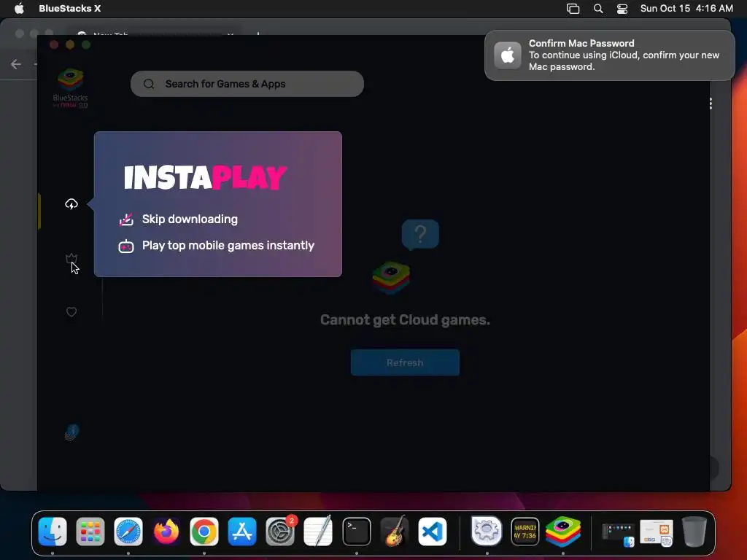Open the Trash in the Dock

(694, 532)
